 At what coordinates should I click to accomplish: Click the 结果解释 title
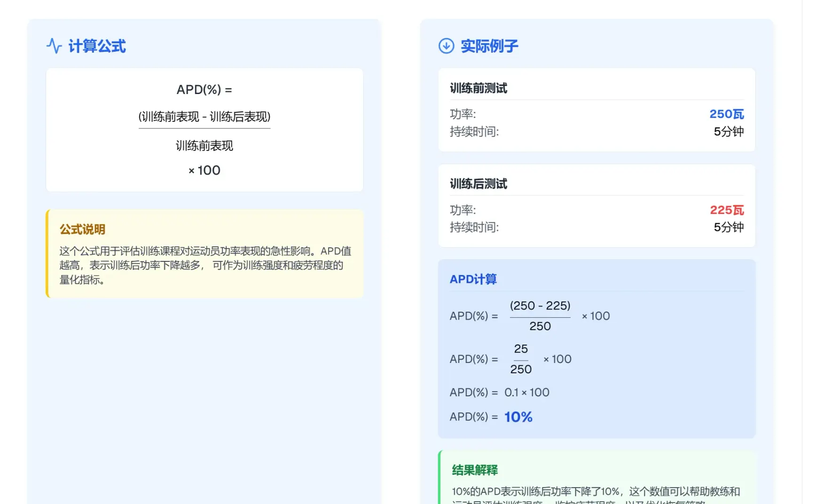[x=475, y=470]
